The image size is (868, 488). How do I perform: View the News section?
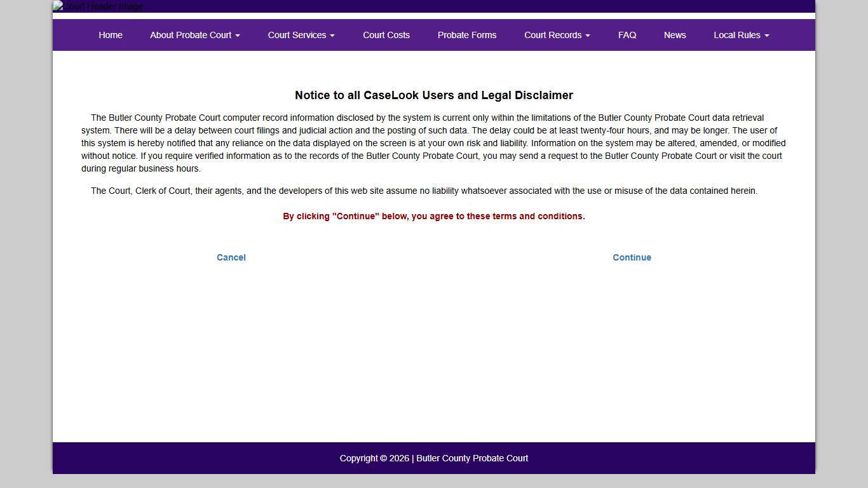675,35
